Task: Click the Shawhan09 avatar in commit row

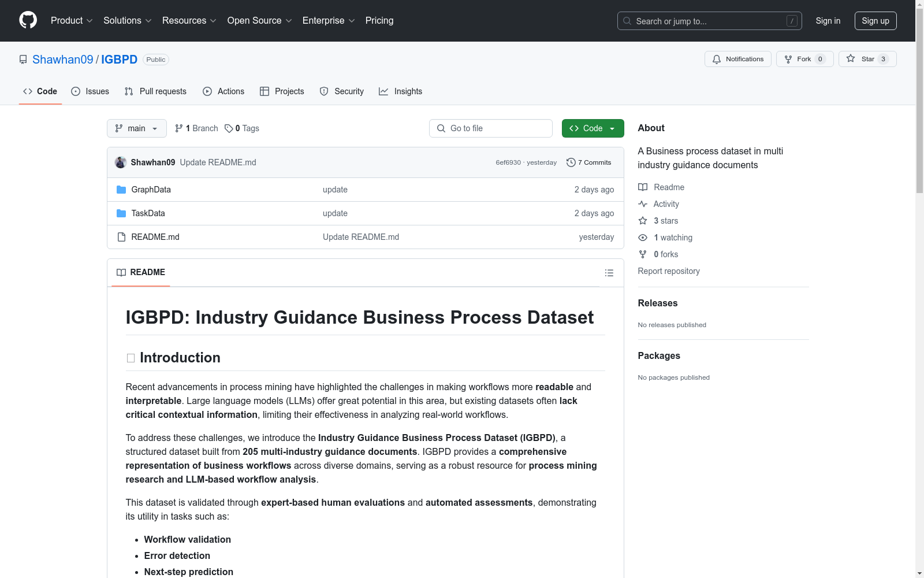Action: click(121, 162)
